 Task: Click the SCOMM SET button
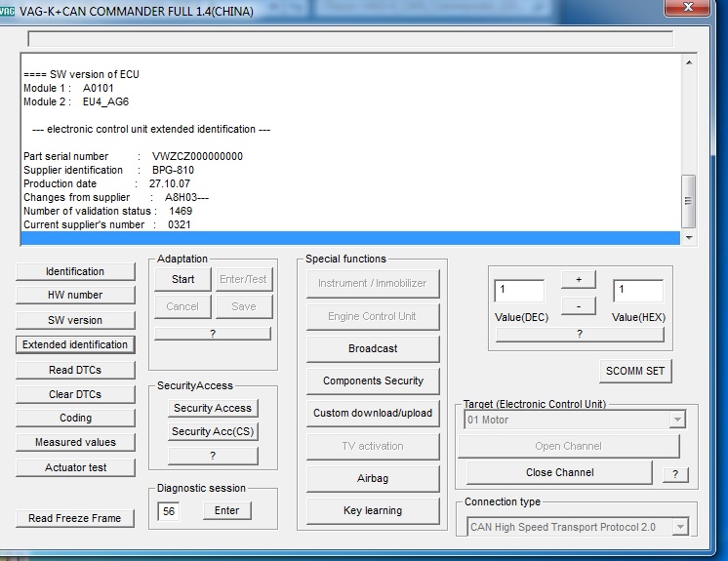[x=634, y=371]
